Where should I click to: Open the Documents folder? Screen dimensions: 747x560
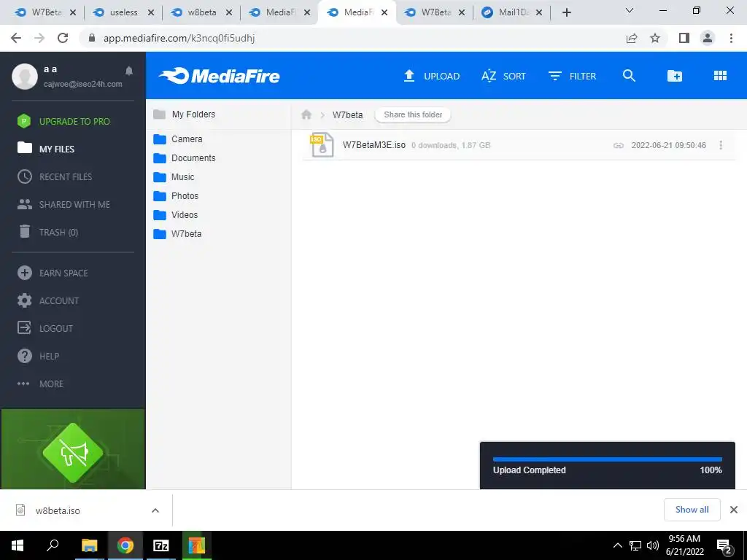185,158
